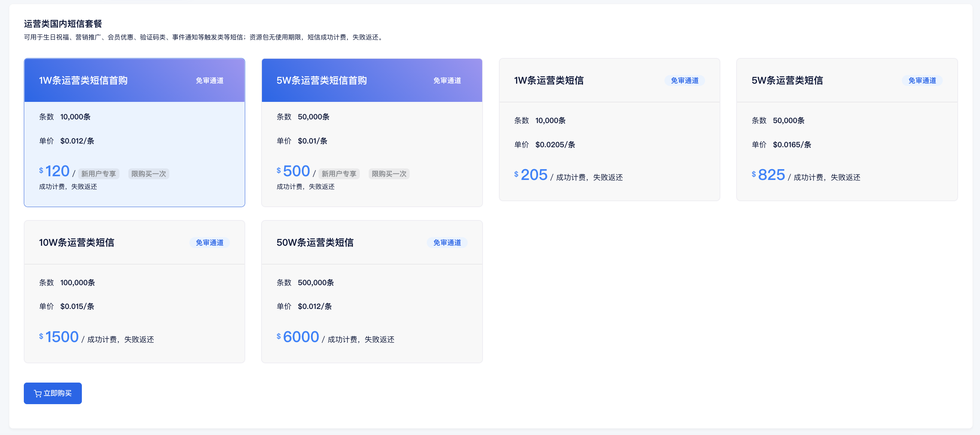
Task: Click the $1500 price on 10W card
Action: coord(62,337)
